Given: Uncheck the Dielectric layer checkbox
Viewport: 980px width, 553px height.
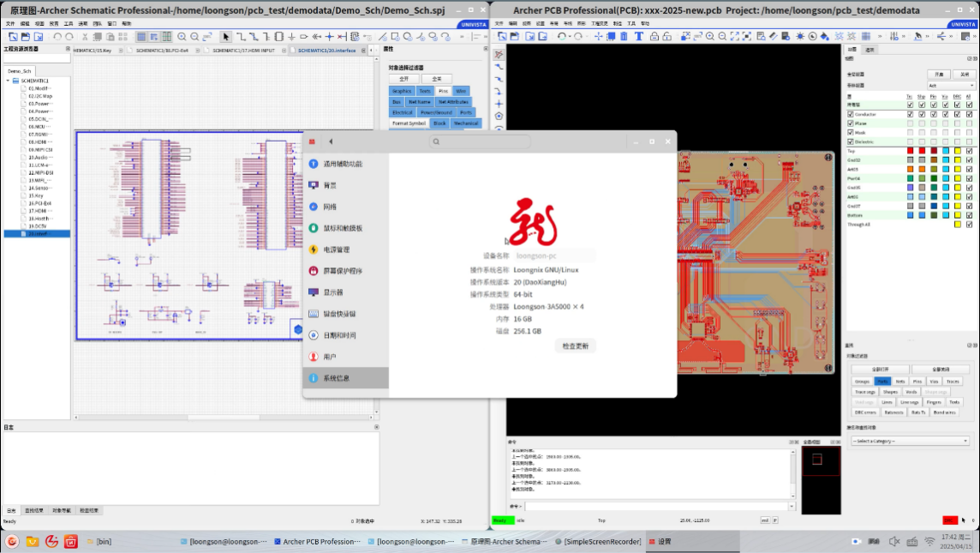Looking at the screenshot, I should pyautogui.click(x=851, y=141).
